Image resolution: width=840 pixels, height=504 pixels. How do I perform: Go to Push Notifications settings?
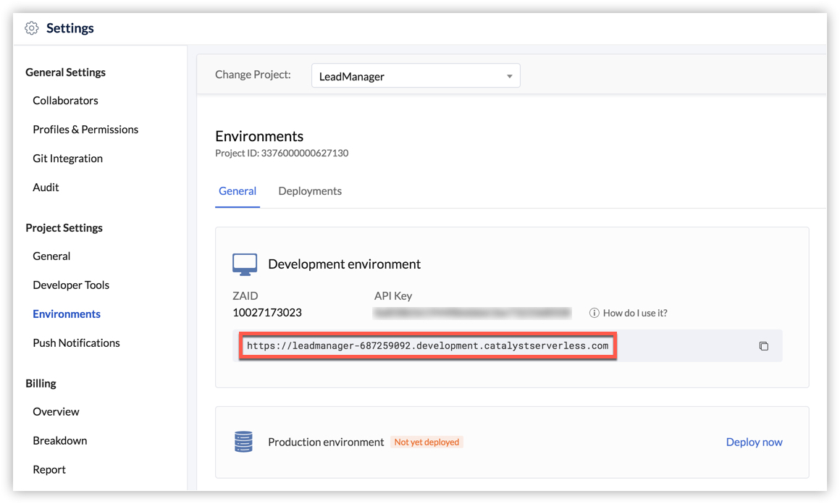76,343
